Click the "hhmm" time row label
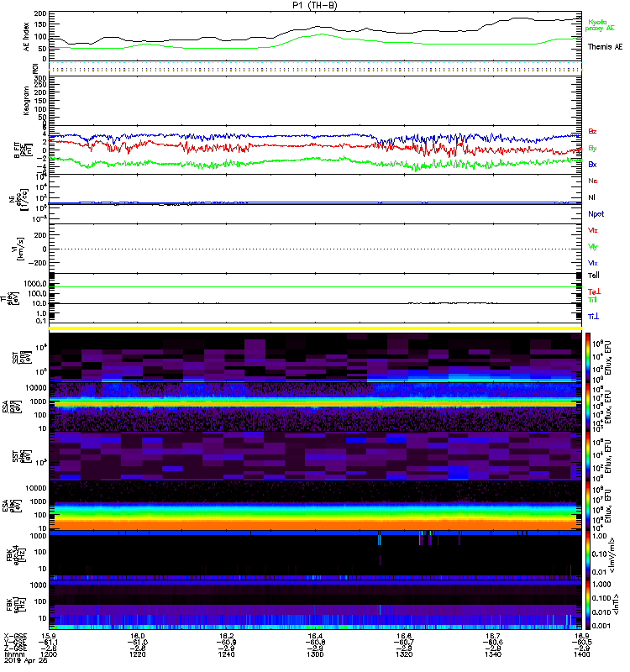The image size is (630, 672). 13,654
